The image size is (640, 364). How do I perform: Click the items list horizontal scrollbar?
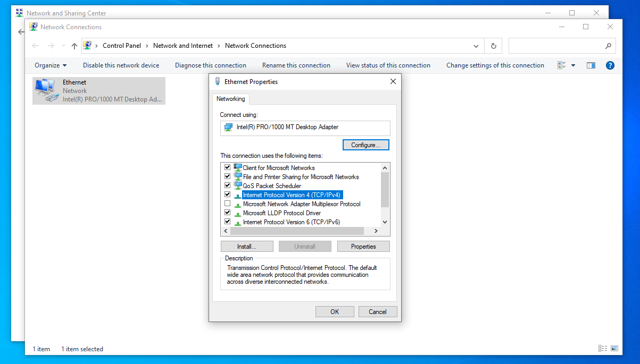(297, 231)
